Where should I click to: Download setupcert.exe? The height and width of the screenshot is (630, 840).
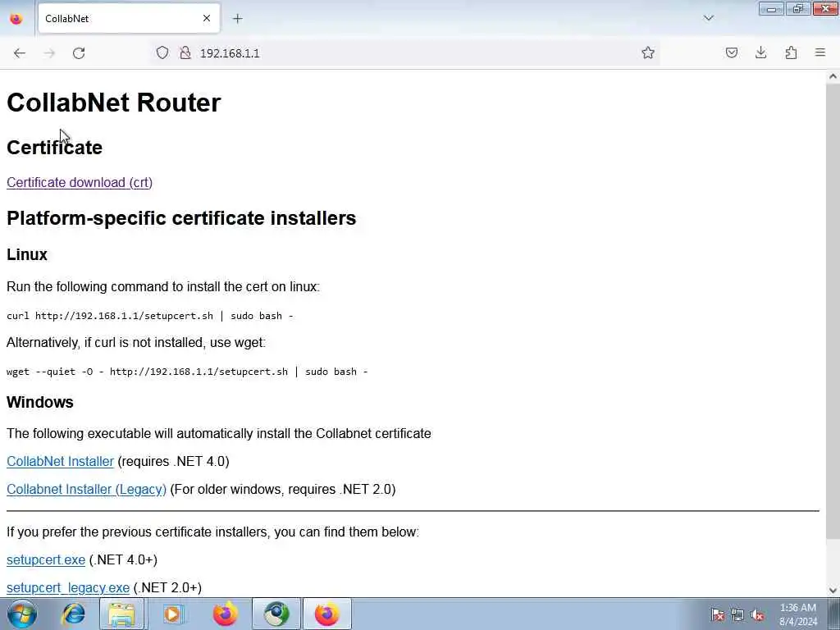46,559
